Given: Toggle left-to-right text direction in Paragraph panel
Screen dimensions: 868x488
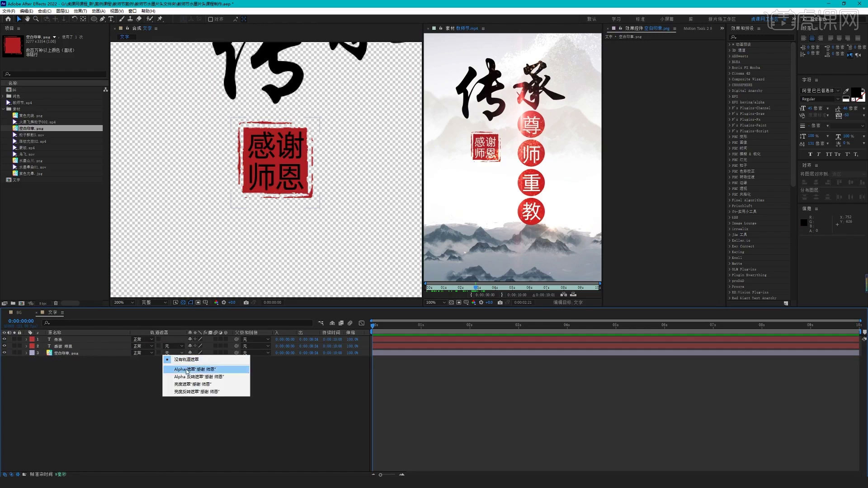Looking at the screenshot, I should point(850,55).
